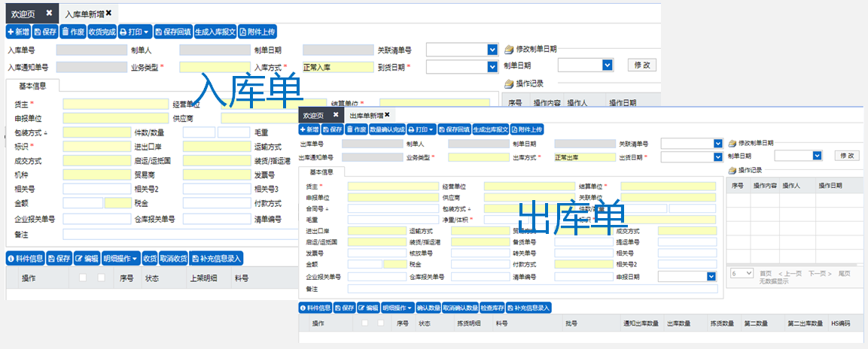The width and height of the screenshot is (868, 349).
Task: Click 确认数量 button in 出库单 toolbar
Action: tap(428, 308)
